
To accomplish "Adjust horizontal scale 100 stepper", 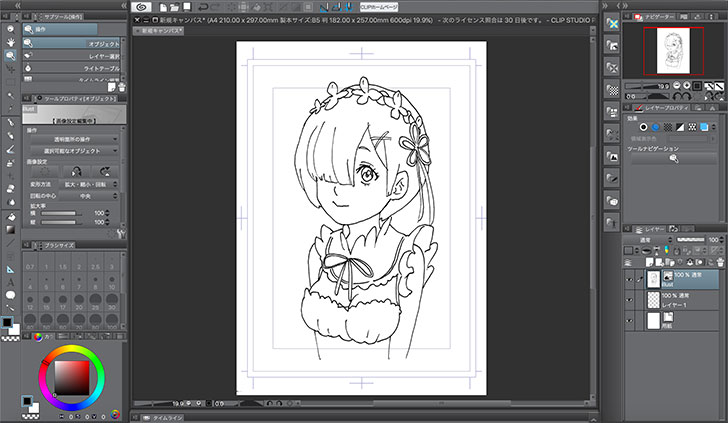I will point(108,213).
